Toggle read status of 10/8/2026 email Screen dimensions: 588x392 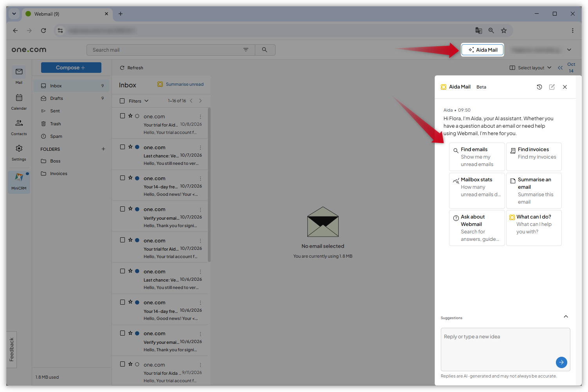[x=137, y=116]
